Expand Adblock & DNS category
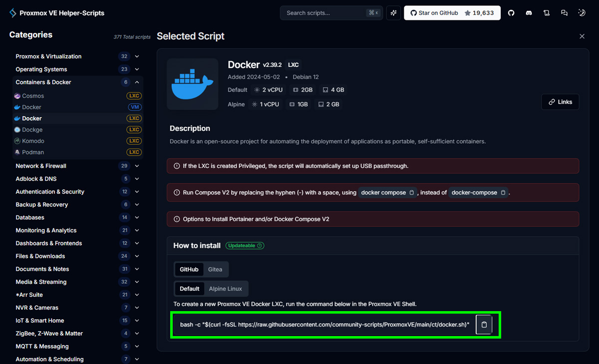The width and height of the screenshot is (599, 364). click(x=78, y=179)
